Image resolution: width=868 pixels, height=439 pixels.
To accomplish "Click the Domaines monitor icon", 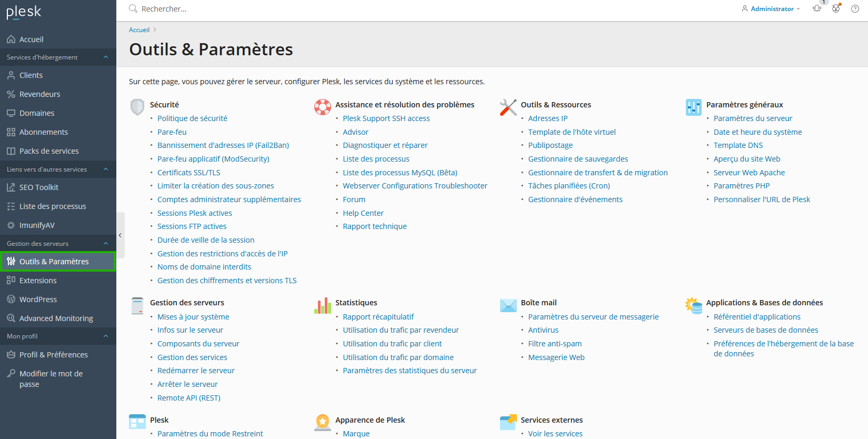I will (11, 113).
